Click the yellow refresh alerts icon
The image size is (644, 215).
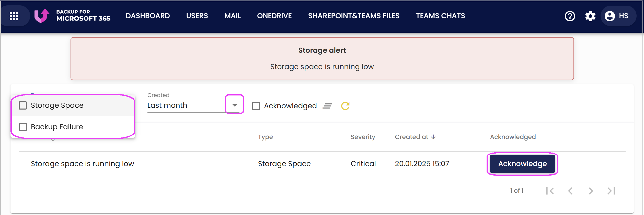(345, 106)
